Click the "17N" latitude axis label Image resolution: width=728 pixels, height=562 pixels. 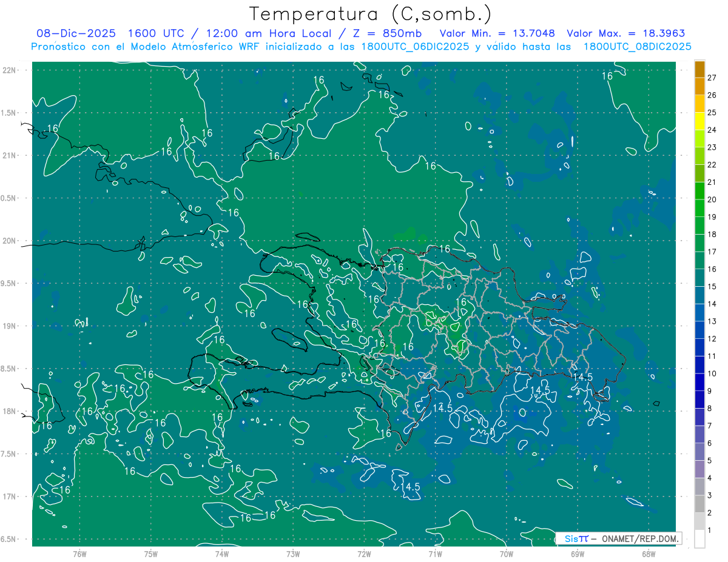click(9, 497)
